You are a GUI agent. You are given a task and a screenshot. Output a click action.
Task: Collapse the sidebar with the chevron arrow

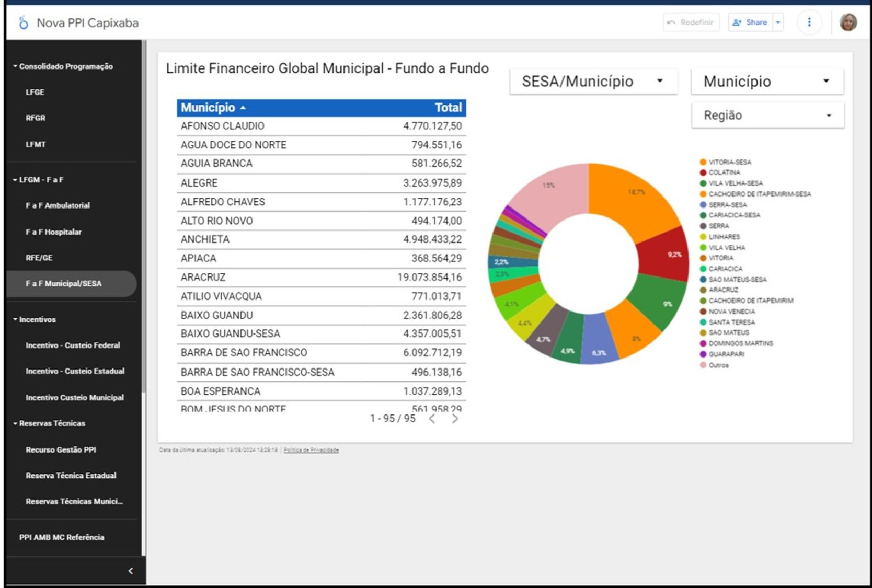[130, 571]
